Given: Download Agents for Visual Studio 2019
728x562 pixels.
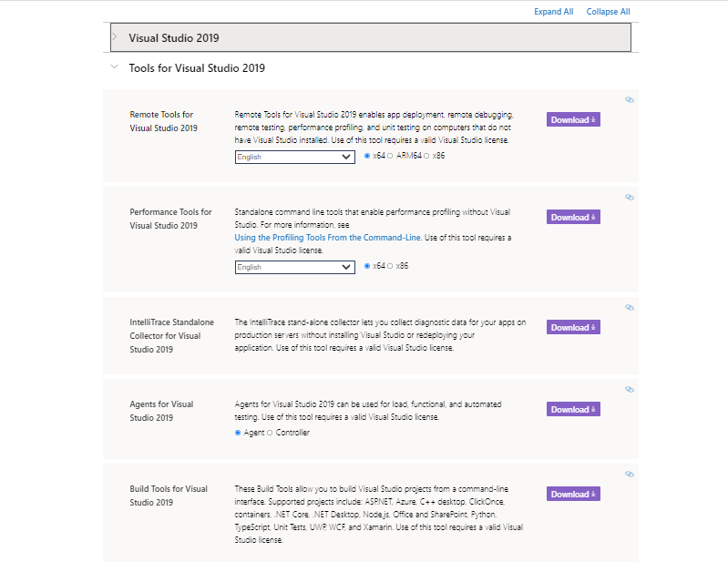Looking at the screenshot, I should [573, 409].
